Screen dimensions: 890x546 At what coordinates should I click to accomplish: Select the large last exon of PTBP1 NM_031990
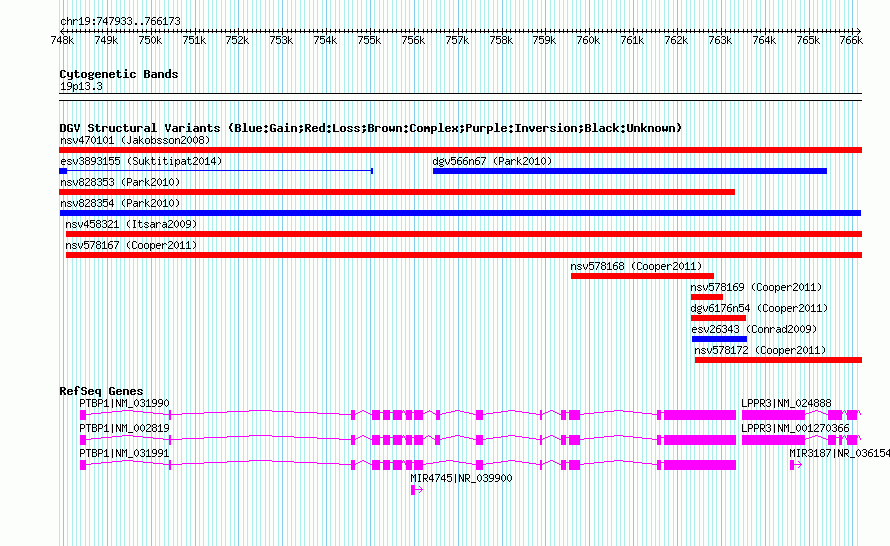coord(700,415)
